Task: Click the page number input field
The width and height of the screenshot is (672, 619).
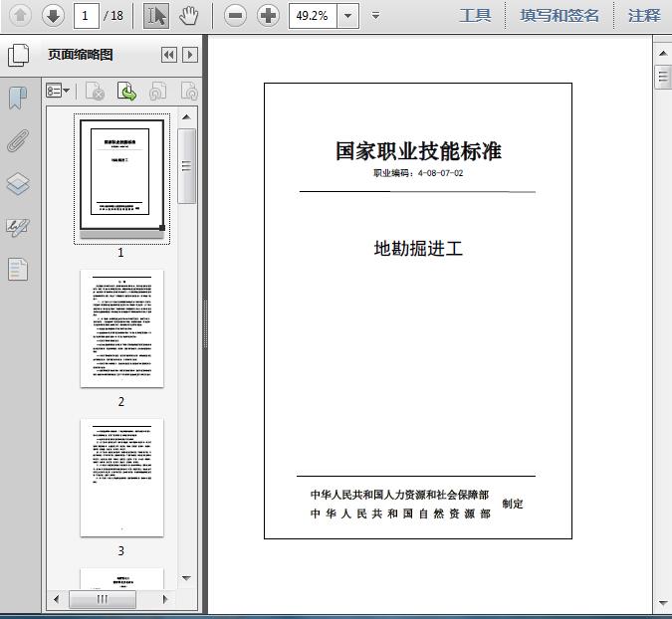Action: 87,16
